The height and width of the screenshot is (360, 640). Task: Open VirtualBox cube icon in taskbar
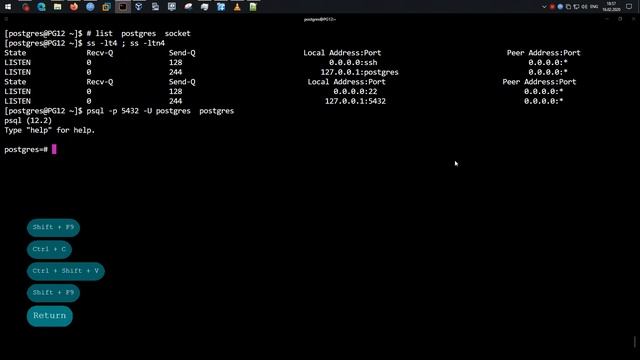click(x=139, y=7)
